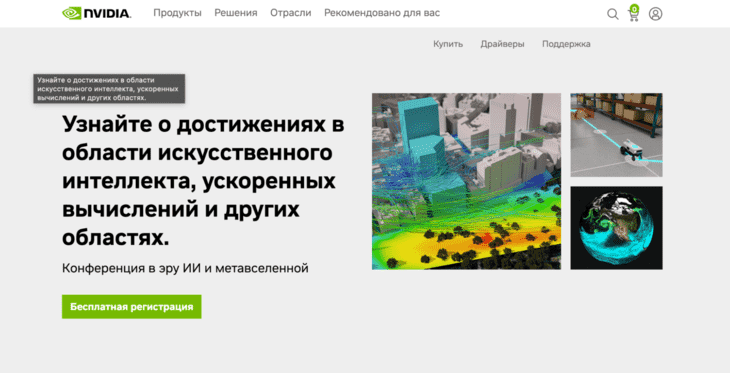Go to the Драйверы link
The width and height of the screenshot is (730, 373).
coord(502,44)
